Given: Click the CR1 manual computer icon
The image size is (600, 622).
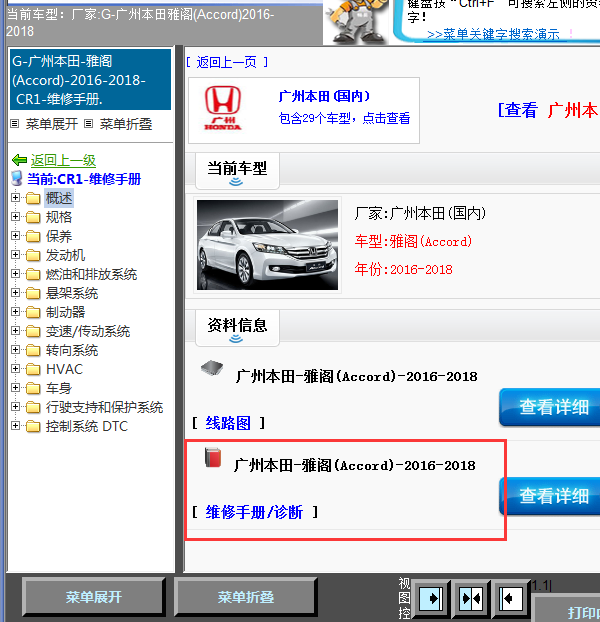Looking at the screenshot, I should tap(17, 179).
